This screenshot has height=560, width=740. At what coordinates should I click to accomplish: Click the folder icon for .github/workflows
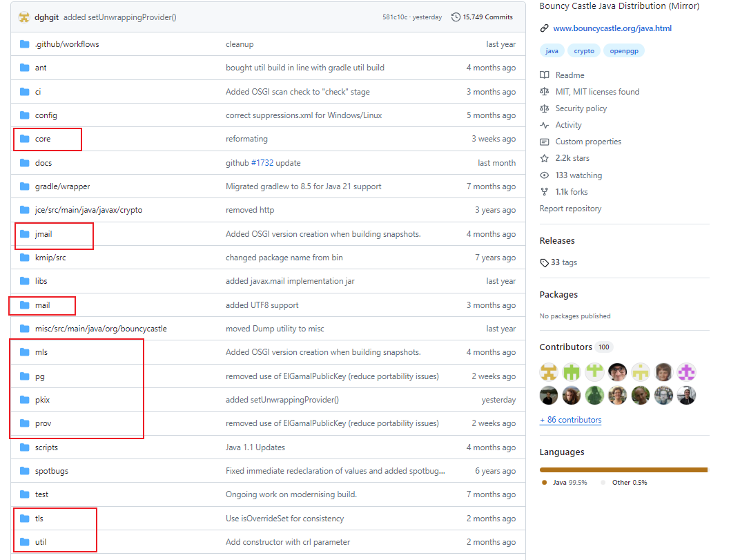[25, 44]
